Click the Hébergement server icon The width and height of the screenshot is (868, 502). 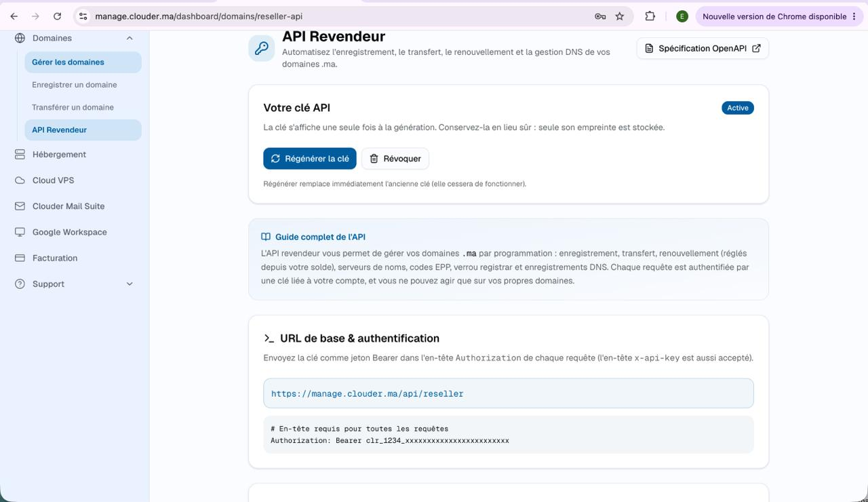tap(20, 155)
